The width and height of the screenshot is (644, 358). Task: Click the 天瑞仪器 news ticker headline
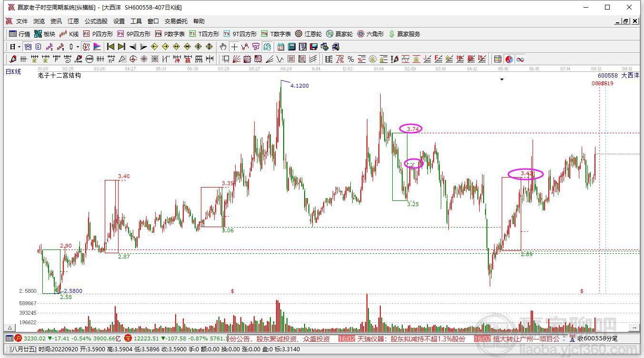pyautogui.click(x=411, y=338)
